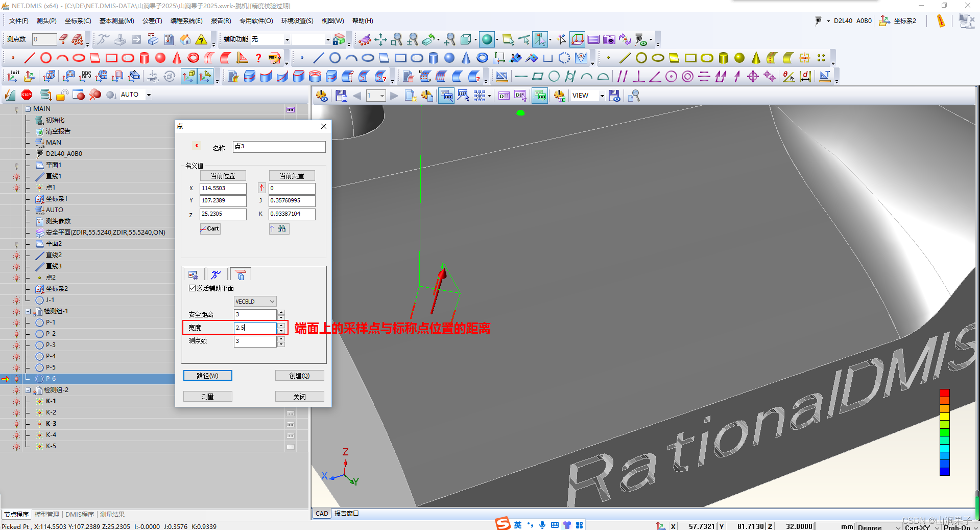
Task: Click the 路径(W) button
Action: (207, 376)
